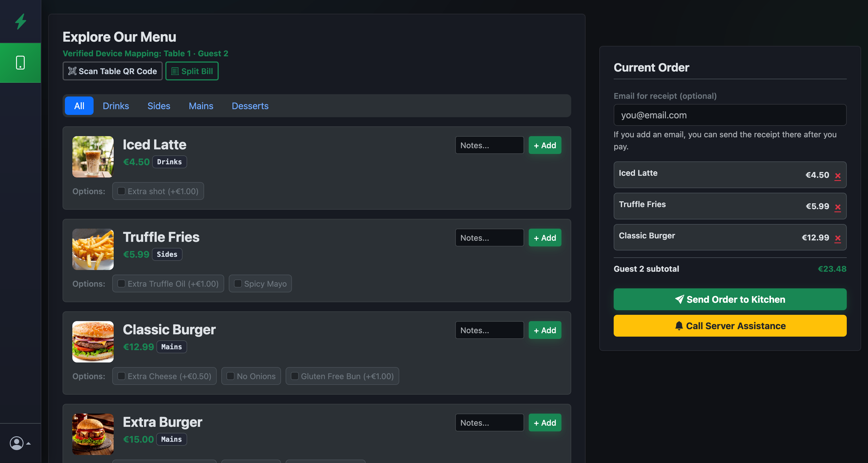This screenshot has width=868, height=463.
Task: Click the €4.50 price under Iced Latte title
Action: point(136,162)
